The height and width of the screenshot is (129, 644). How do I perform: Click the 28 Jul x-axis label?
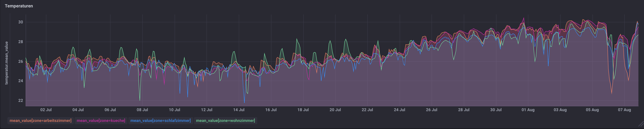[464, 110]
